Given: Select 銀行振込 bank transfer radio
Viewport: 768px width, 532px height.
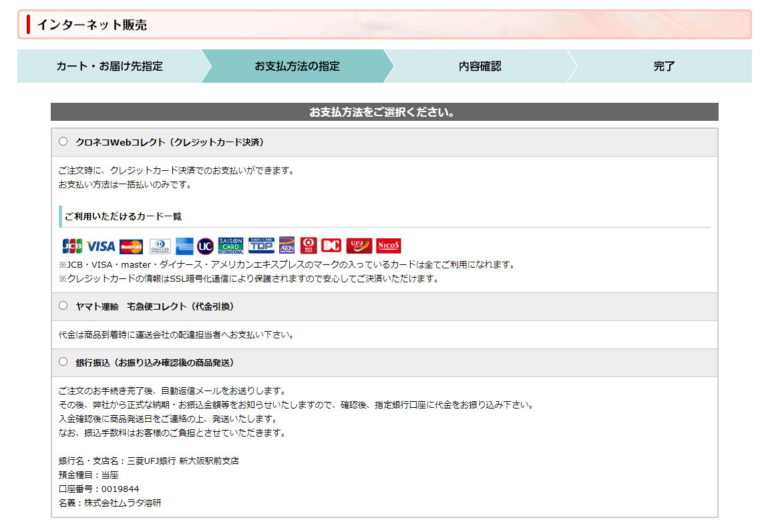Looking at the screenshot, I should (x=63, y=362).
